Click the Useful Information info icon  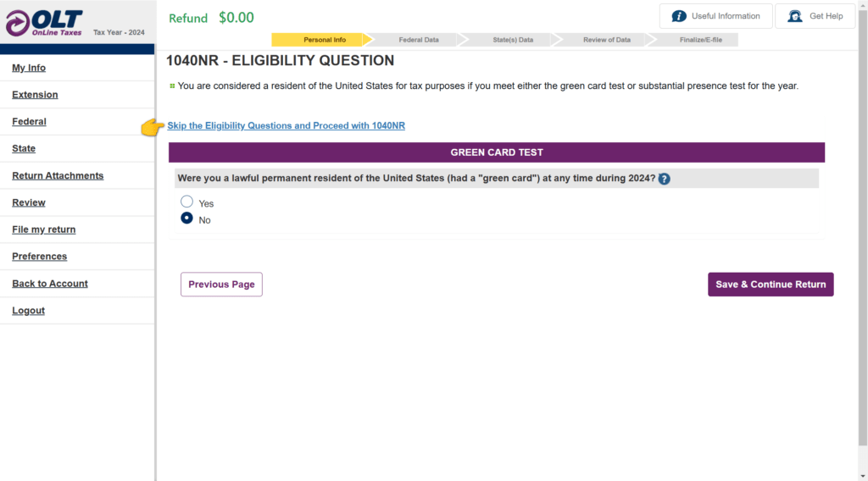[x=679, y=16]
